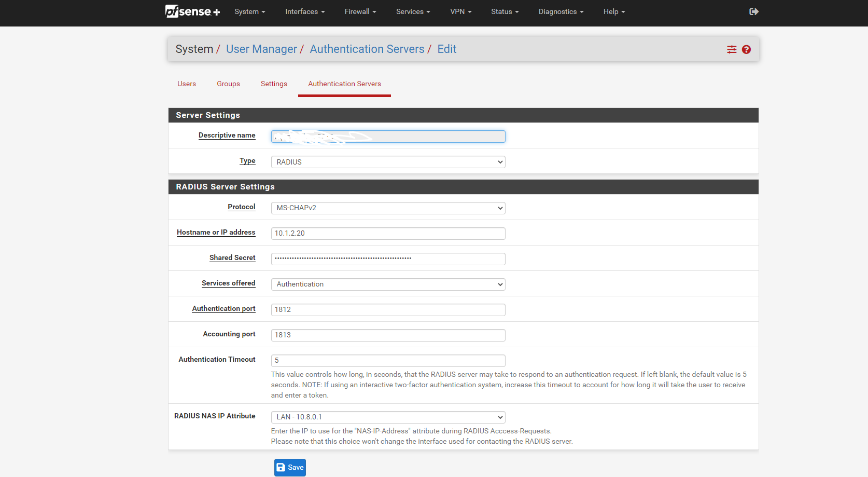Screen dimensions: 868x477
Task: Click the Shared Secret label
Action: tap(232, 257)
